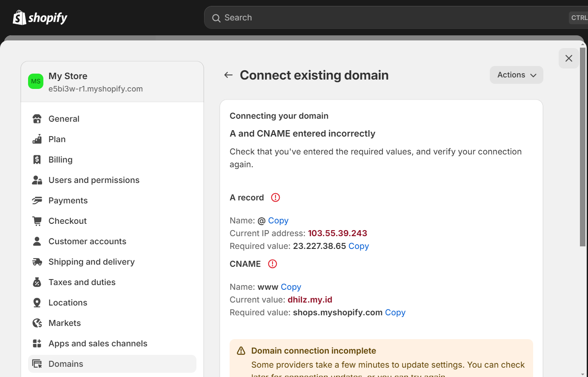Click the 'Connecting your domain' heading

tap(279, 116)
